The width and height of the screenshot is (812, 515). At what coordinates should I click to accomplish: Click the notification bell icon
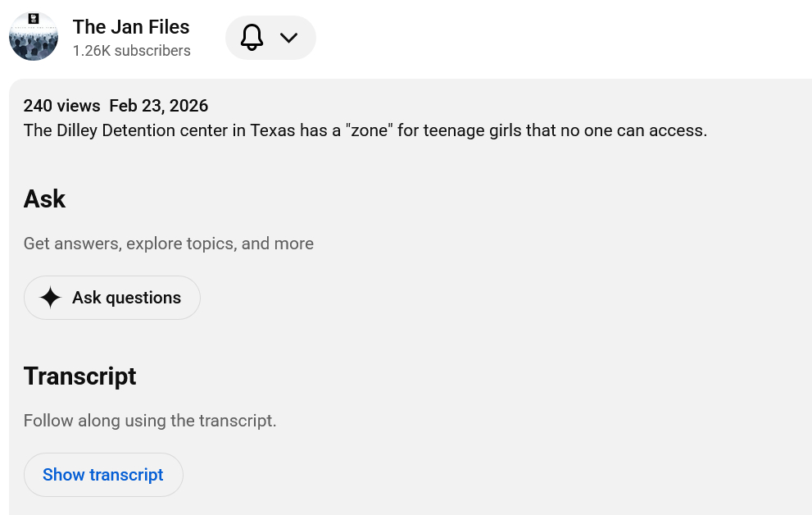252,38
